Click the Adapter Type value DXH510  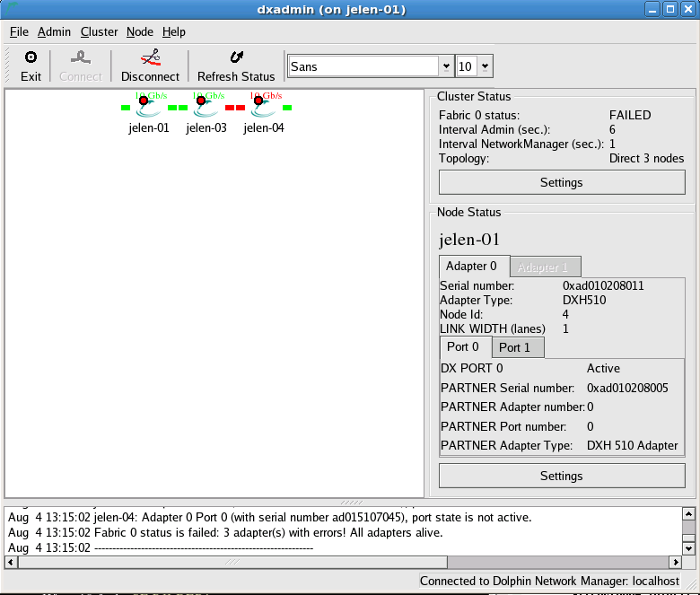584,300
